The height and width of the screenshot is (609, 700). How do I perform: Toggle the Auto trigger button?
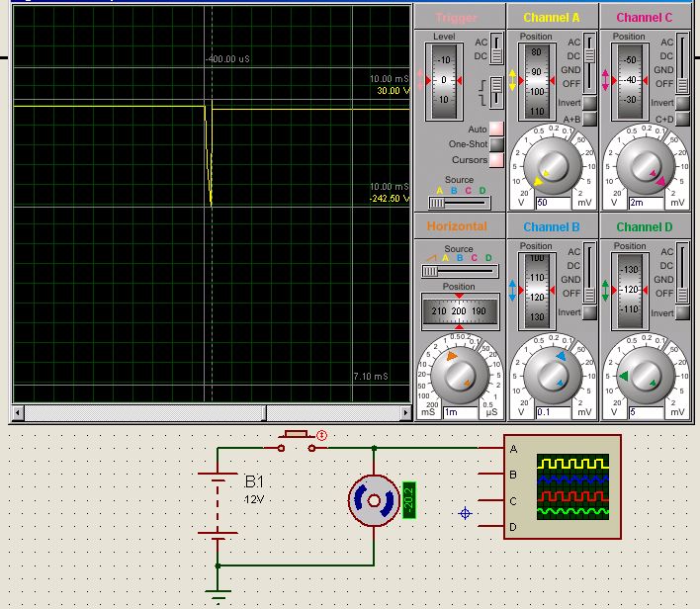tap(496, 130)
